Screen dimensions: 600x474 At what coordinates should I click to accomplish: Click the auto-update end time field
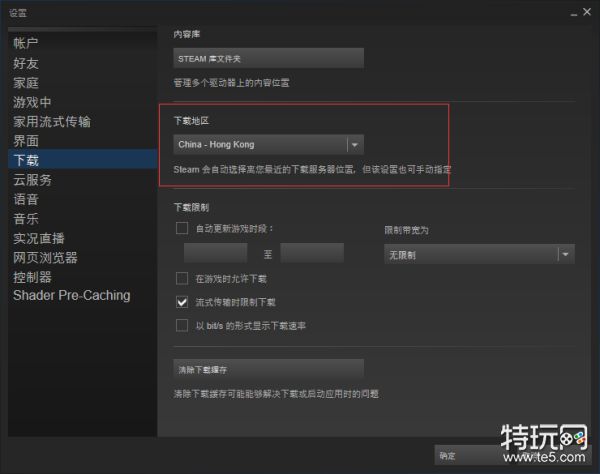[312, 254]
